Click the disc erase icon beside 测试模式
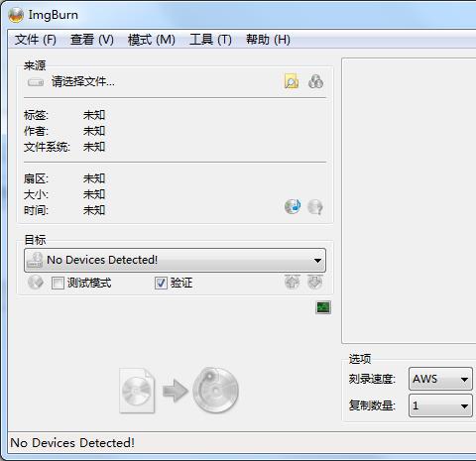This screenshot has height=461, width=476. click(36, 283)
